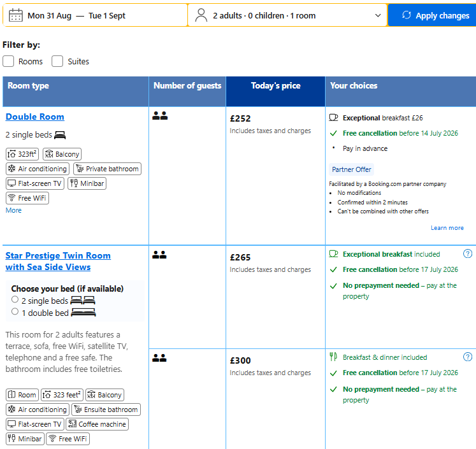Click the guest person icon
The height and width of the screenshot is (449, 476).
[201, 15]
